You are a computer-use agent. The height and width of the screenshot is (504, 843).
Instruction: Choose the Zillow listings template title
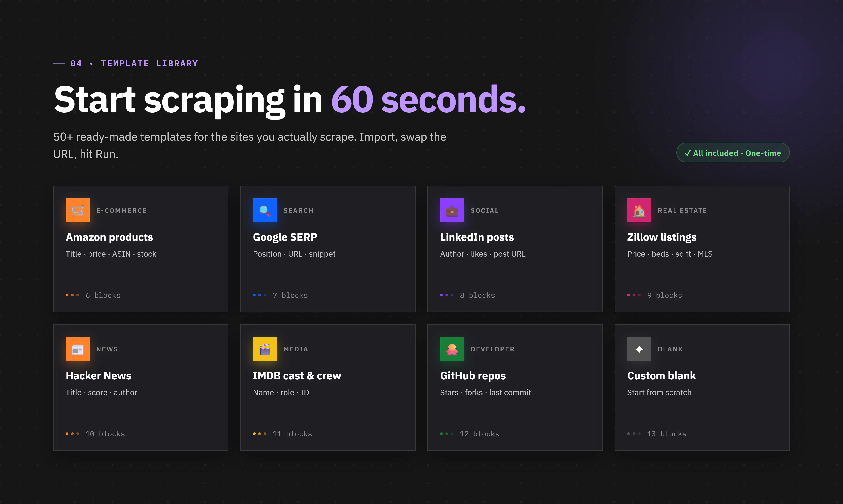[662, 237]
